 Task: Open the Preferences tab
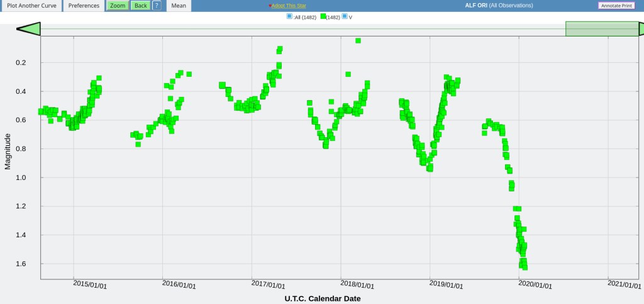(84, 6)
